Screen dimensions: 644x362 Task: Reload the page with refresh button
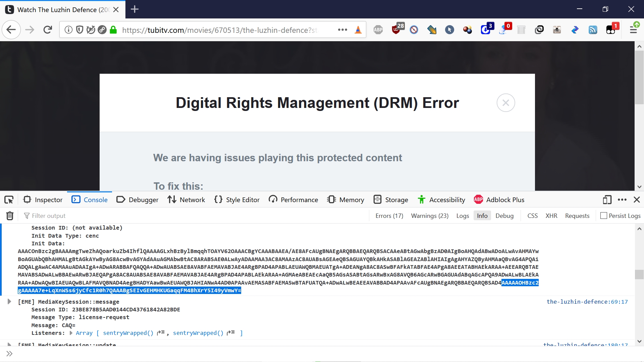point(48,30)
